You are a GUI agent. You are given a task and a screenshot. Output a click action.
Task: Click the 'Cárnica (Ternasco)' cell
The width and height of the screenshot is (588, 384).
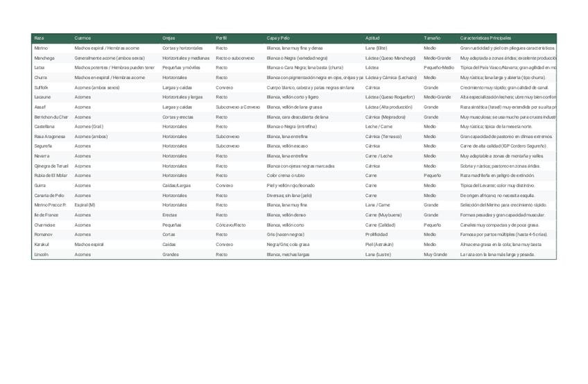[383, 137]
